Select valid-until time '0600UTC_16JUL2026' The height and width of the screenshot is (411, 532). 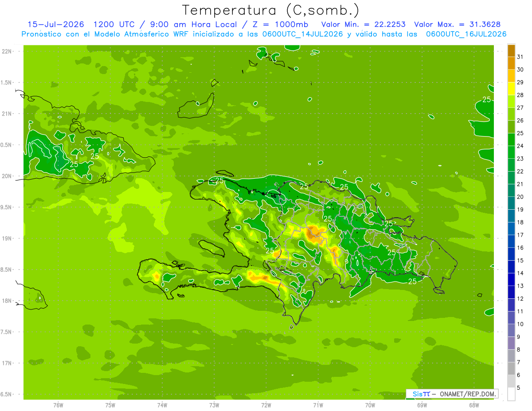click(466, 34)
